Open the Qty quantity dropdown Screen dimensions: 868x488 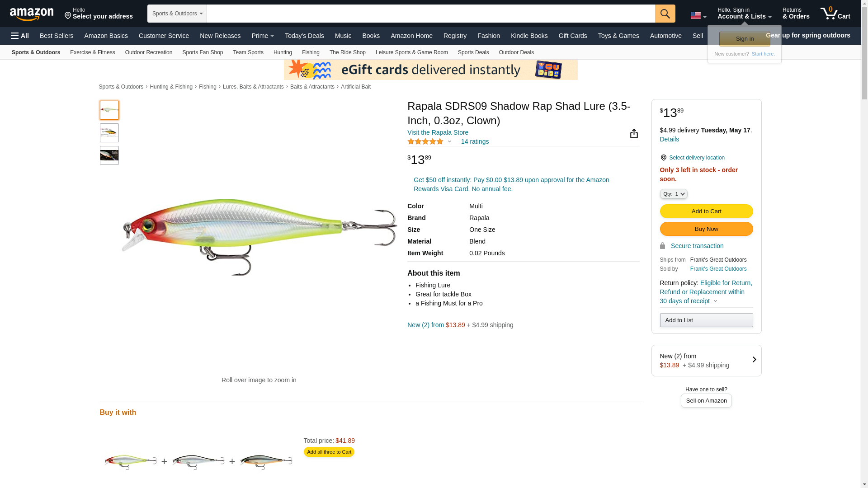(674, 194)
